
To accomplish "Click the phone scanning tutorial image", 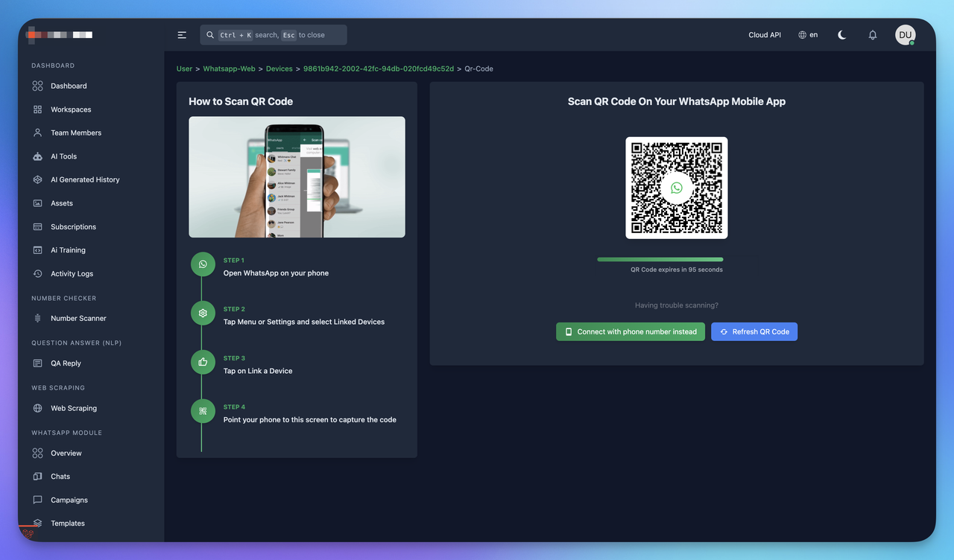I will pos(297,177).
